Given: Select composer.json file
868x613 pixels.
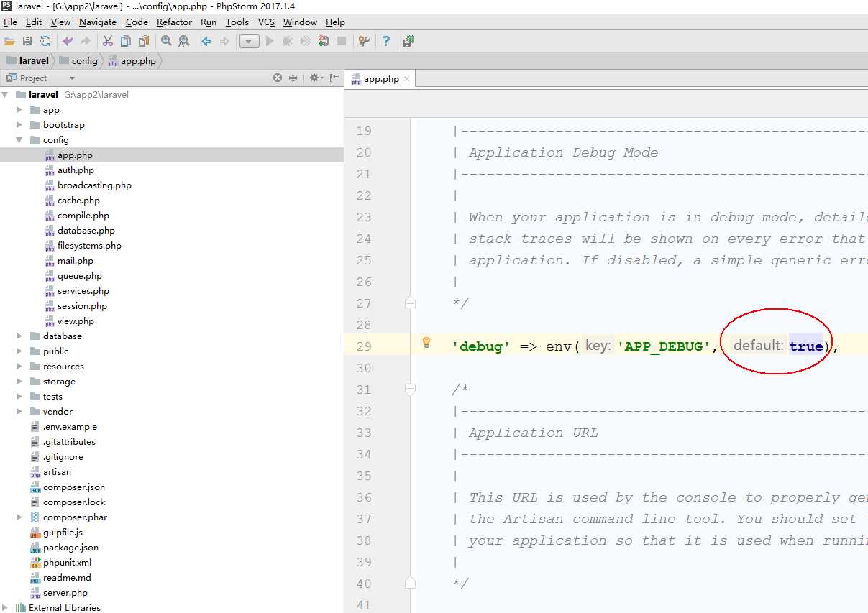Looking at the screenshot, I should click(x=74, y=487).
